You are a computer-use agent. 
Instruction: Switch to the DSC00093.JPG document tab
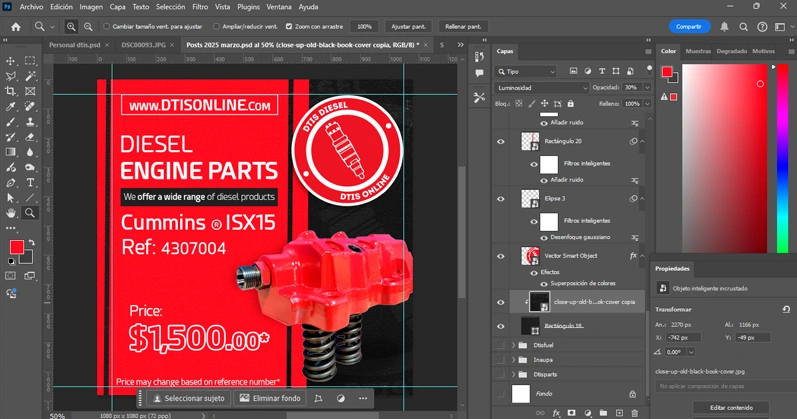[144, 45]
